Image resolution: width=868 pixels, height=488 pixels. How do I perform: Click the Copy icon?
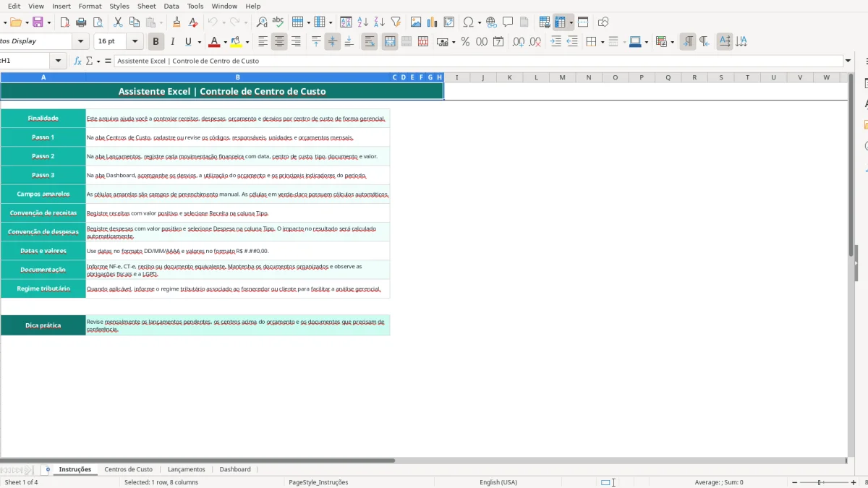point(135,22)
